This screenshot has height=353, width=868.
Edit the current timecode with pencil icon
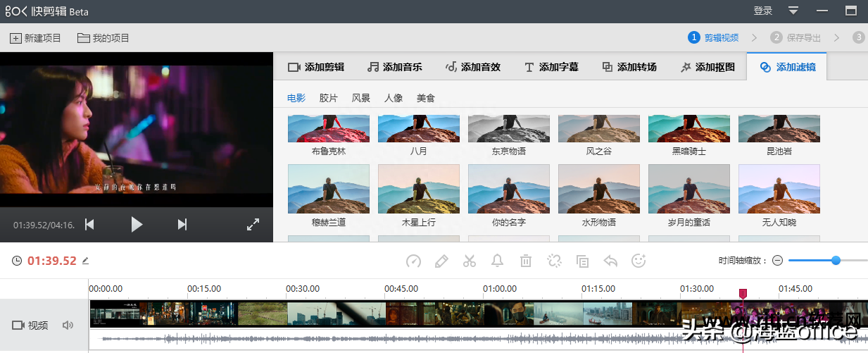(x=86, y=261)
